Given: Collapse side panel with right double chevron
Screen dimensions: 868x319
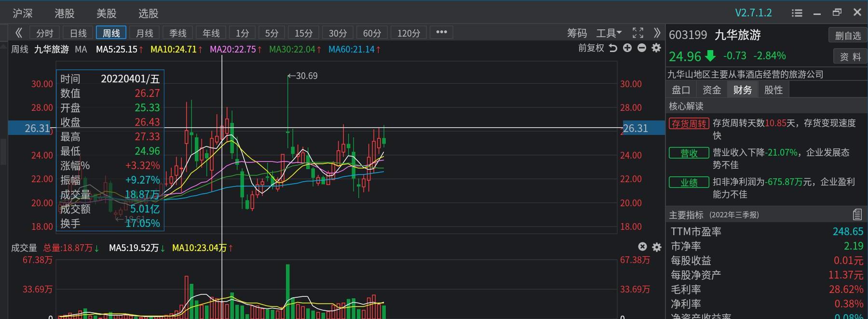Looking at the screenshot, I should pos(657,33).
